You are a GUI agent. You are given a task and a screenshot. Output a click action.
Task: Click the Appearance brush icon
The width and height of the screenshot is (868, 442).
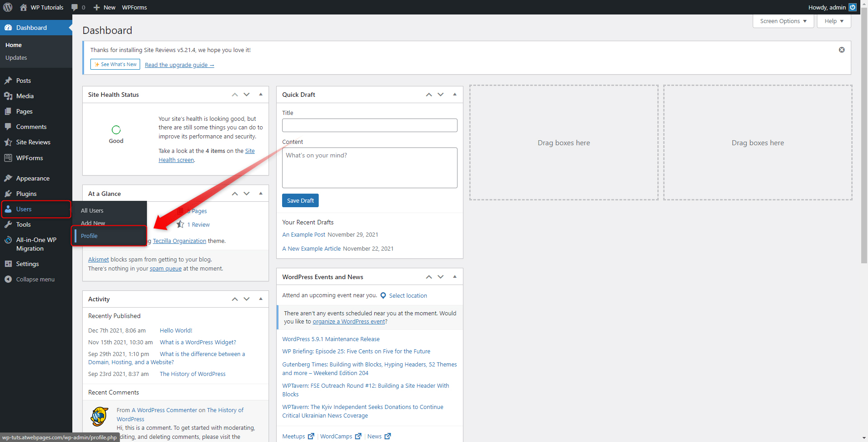(x=8, y=178)
